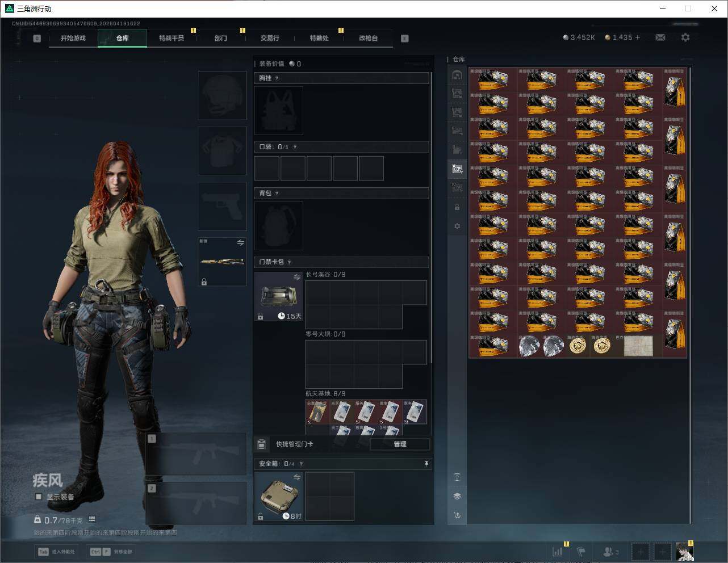
Task: Select the 仓库 tab
Action: pyautogui.click(x=122, y=38)
